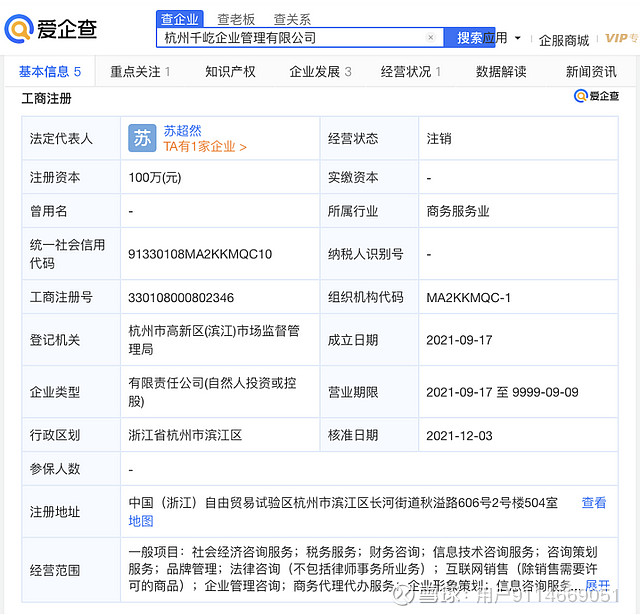
Task: Select the 查企业 search tab
Action: pyautogui.click(x=179, y=19)
